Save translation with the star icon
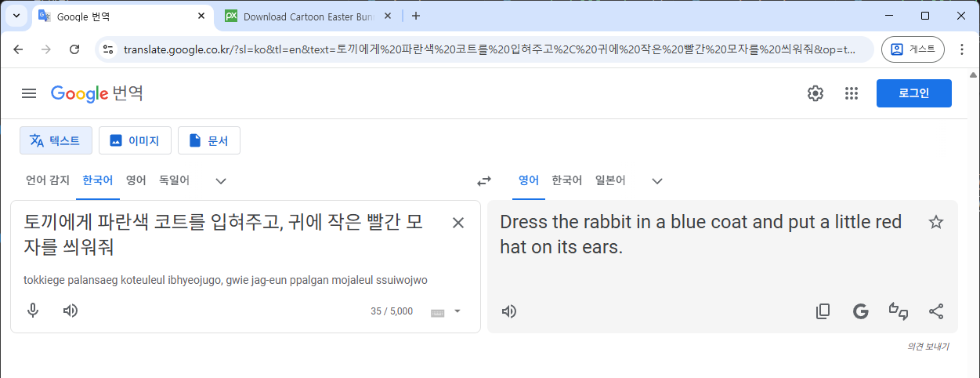This screenshot has width=980, height=378. [x=935, y=222]
